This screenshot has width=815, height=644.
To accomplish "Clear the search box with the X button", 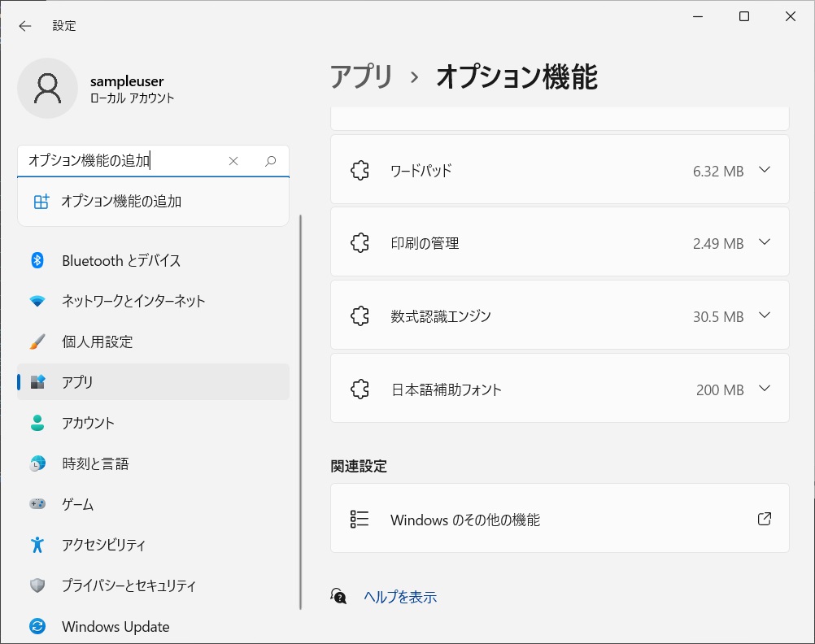I will pos(233,161).
